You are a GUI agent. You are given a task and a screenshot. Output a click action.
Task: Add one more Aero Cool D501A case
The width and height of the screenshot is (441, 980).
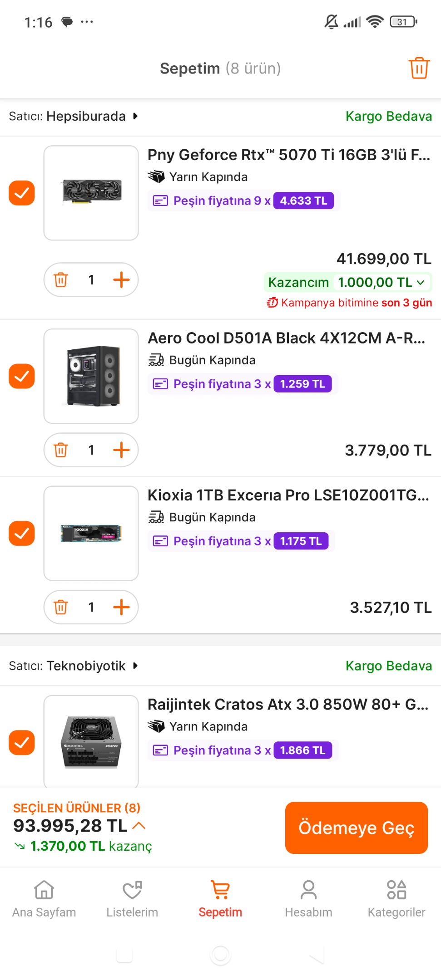pos(121,450)
